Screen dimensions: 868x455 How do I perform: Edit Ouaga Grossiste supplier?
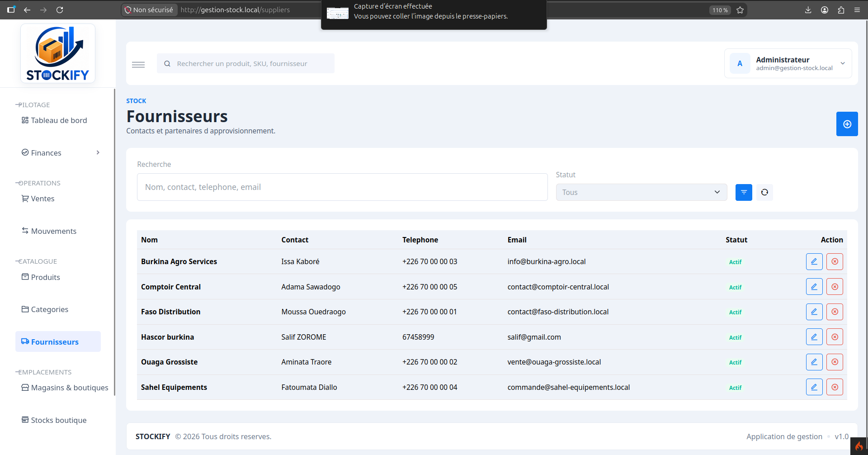click(x=814, y=362)
